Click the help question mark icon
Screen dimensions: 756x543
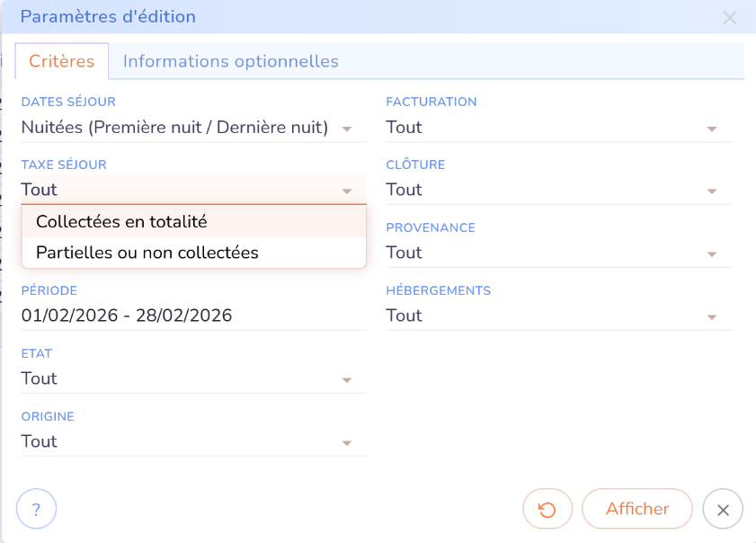[36, 509]
